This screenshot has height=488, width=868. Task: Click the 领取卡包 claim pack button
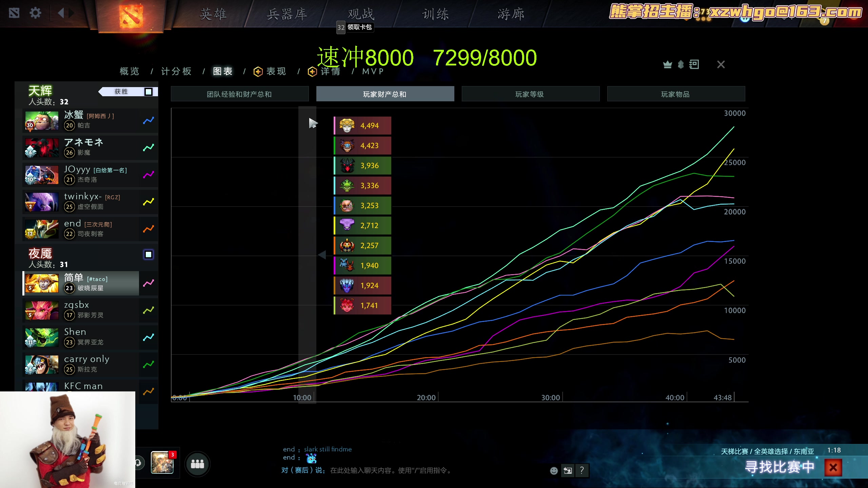(359, 27)
